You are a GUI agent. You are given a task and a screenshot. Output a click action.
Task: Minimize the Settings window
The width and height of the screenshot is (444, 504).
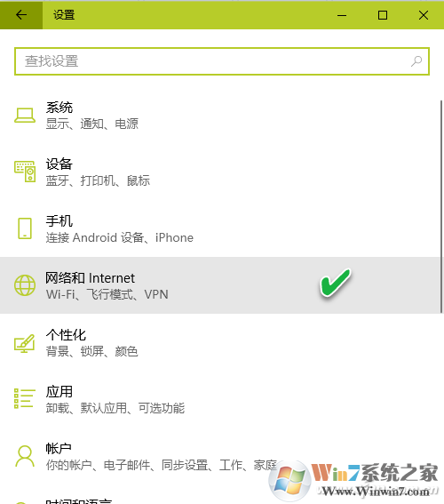(342, 15)
